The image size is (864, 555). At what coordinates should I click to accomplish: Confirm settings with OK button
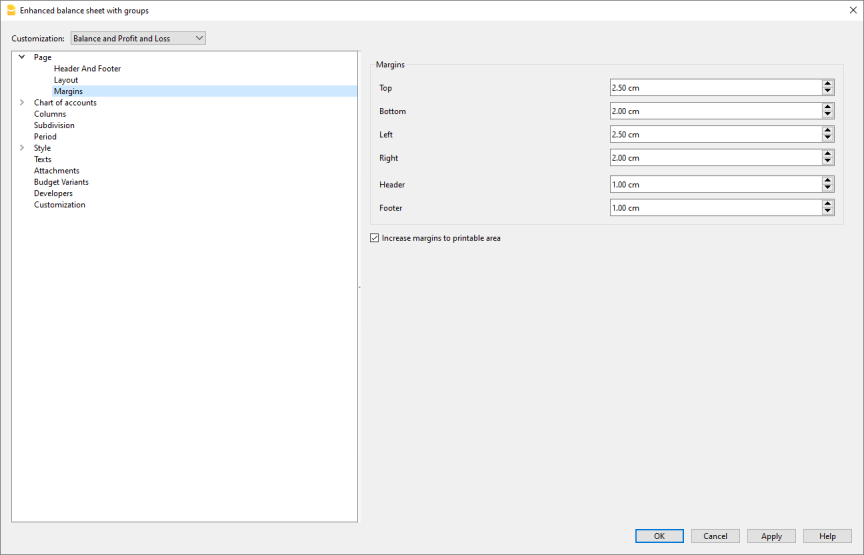[659, 536]
